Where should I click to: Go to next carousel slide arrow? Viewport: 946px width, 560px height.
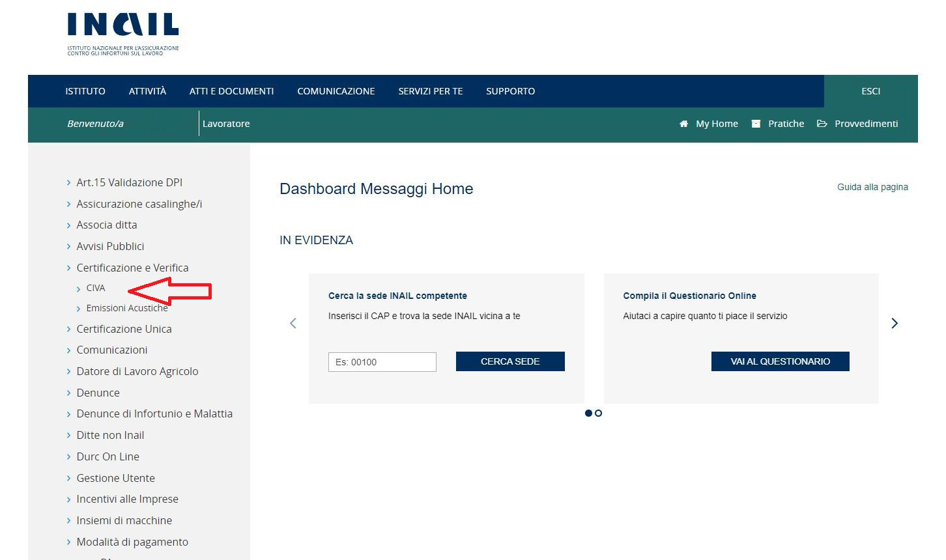[895, 323]
